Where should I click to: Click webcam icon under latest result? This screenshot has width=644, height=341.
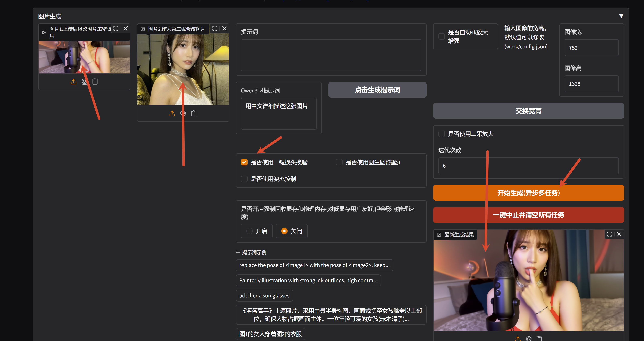(529, 339)
